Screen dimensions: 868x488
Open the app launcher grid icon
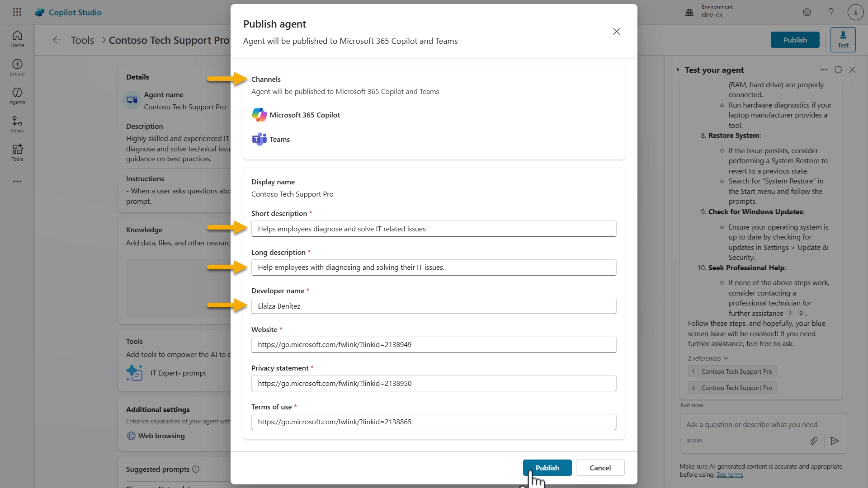point(17,12)
